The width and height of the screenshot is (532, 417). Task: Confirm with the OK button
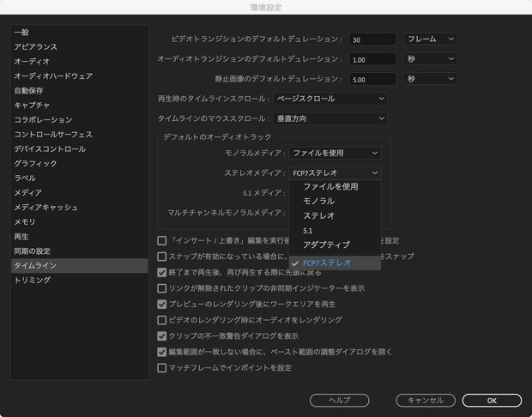coord(492,401)
